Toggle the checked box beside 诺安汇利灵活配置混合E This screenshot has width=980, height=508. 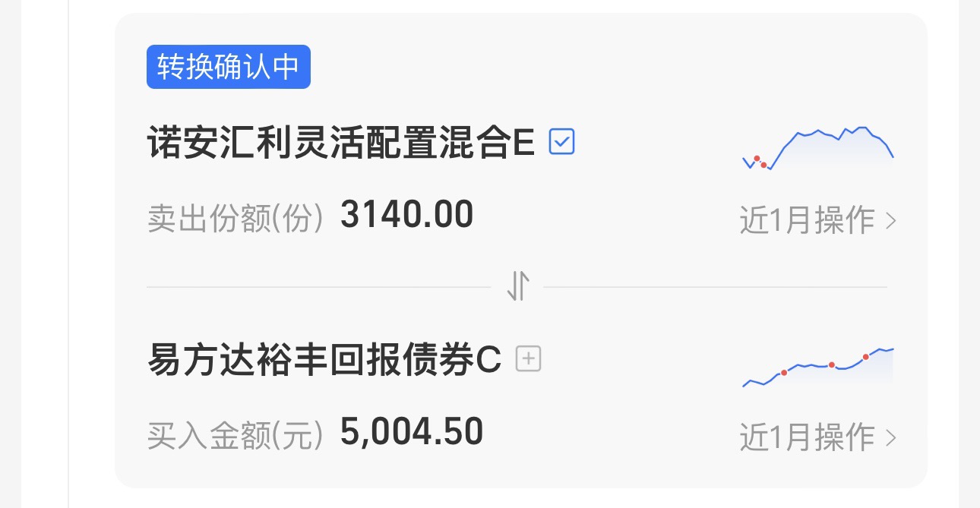562,141
